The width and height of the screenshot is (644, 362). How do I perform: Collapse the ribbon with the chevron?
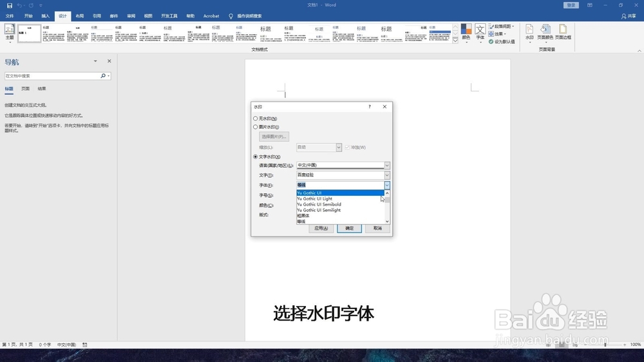click(639, 50)
